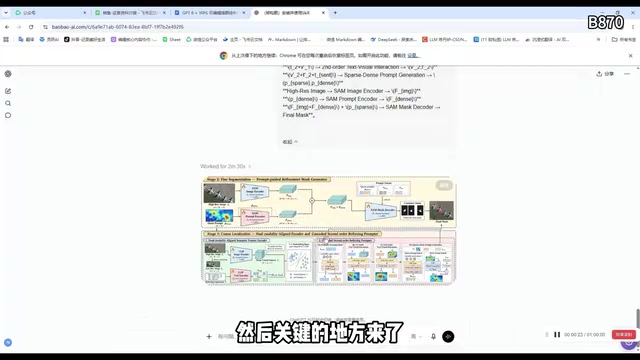The image size is (640, 360).
Task: Click the page vertical scrollbar thumb
Action: pyautogui.click(x=638, y=318)
